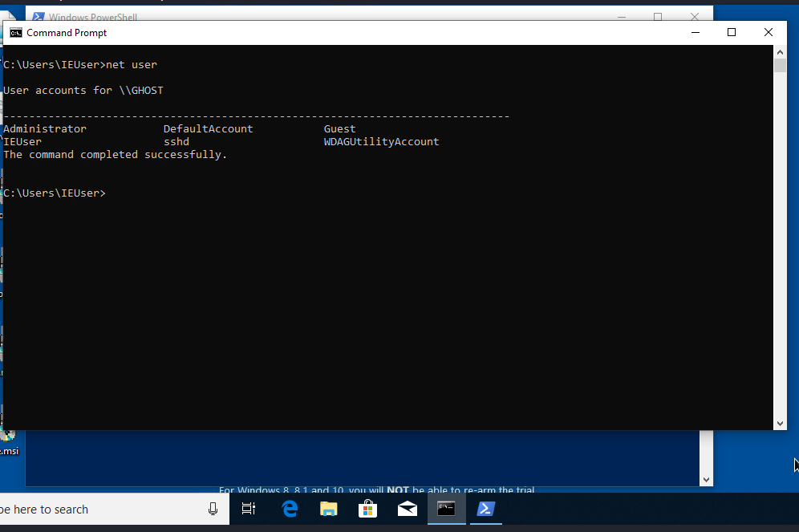Maximize the Windows PowerShell window behind
The image size is (799, 532).
(x=658, y=17)
